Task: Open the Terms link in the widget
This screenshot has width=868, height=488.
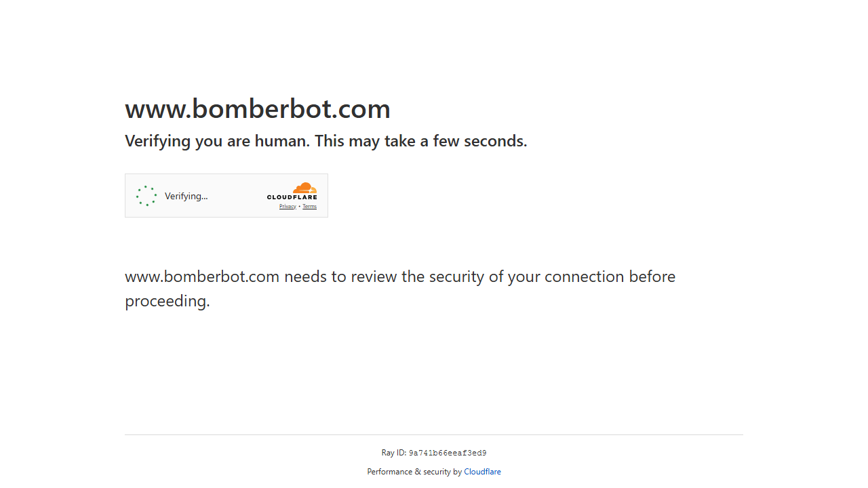Action: tap(309, 207)
